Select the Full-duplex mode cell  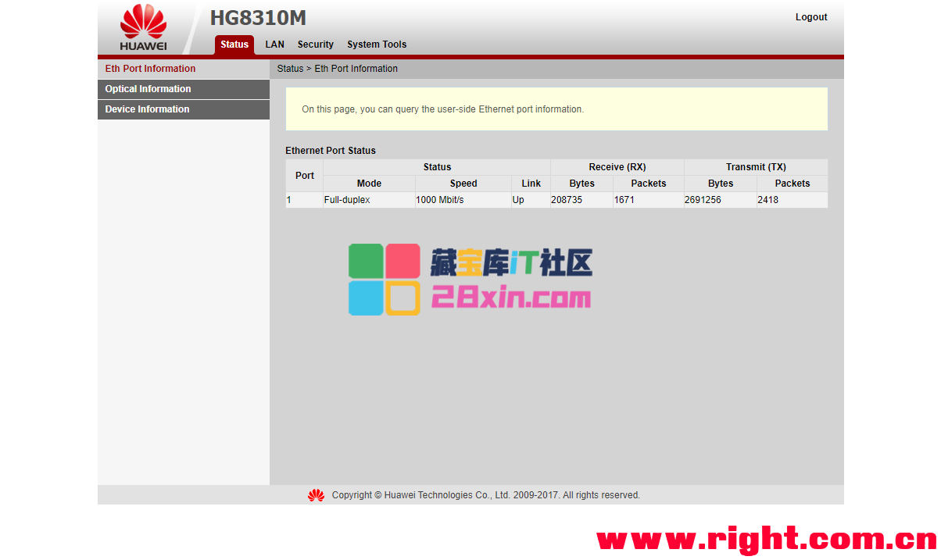(347, 200)
